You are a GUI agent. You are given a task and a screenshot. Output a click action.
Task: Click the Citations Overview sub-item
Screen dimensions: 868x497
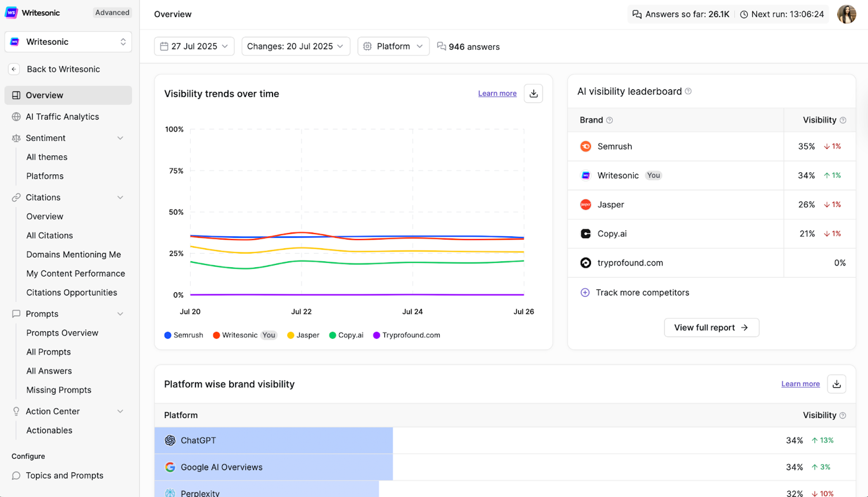click(x=45, y=217)
